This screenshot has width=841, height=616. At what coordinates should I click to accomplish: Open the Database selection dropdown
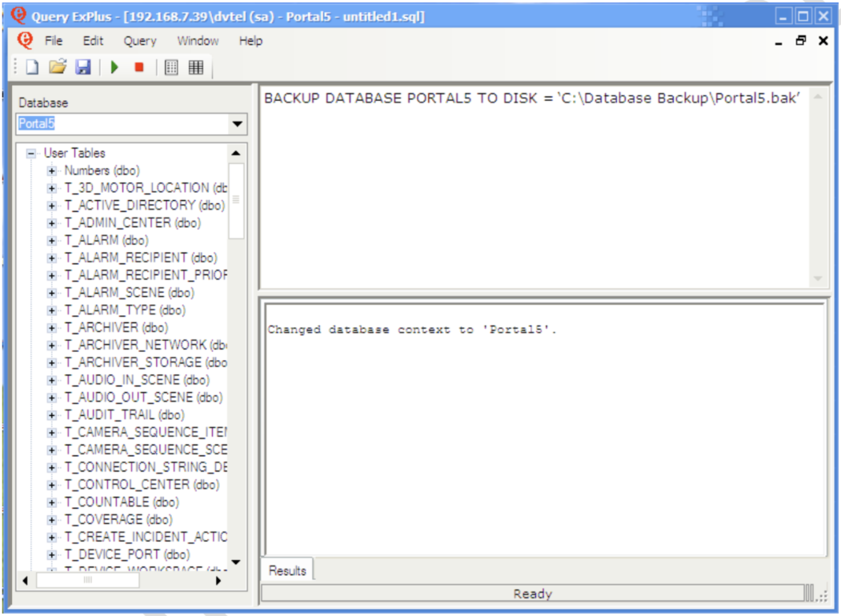(x=237, y=124)
